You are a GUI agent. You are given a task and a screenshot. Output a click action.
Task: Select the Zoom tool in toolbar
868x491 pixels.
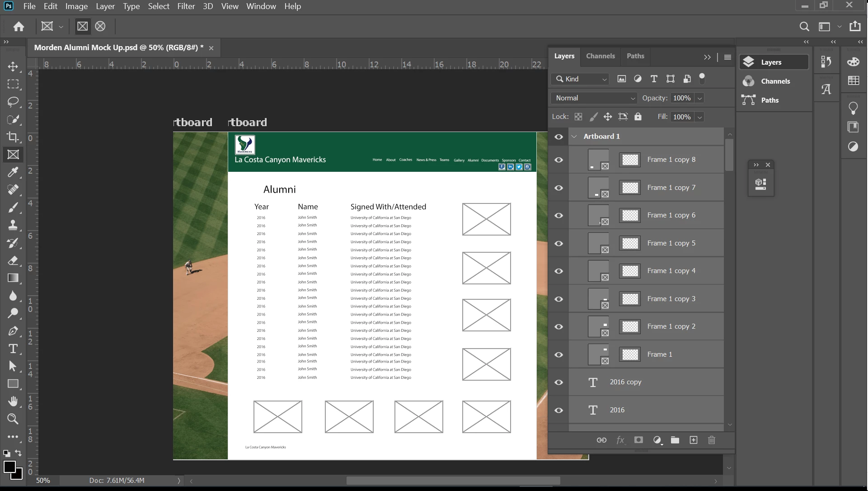point(13,419)
